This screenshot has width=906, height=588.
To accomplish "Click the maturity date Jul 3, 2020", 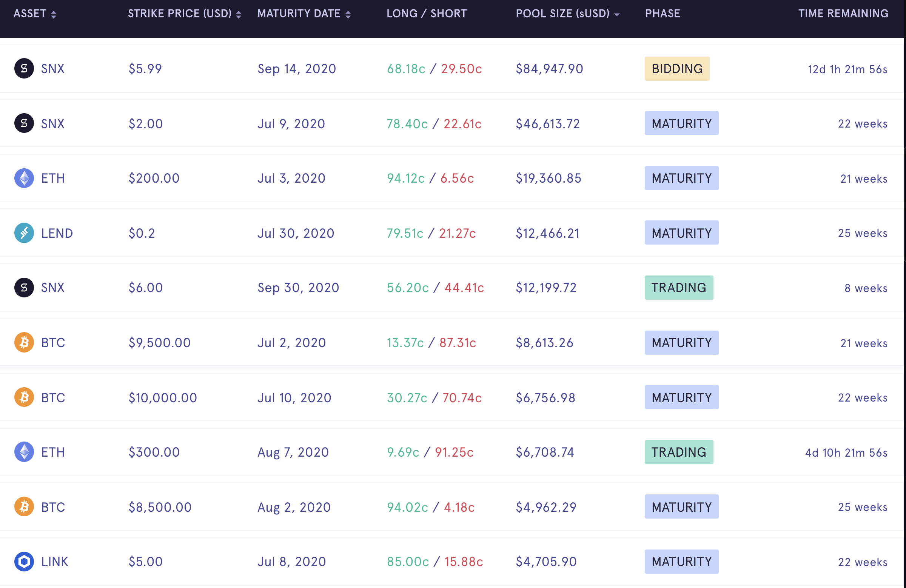I will pos(291,179).
